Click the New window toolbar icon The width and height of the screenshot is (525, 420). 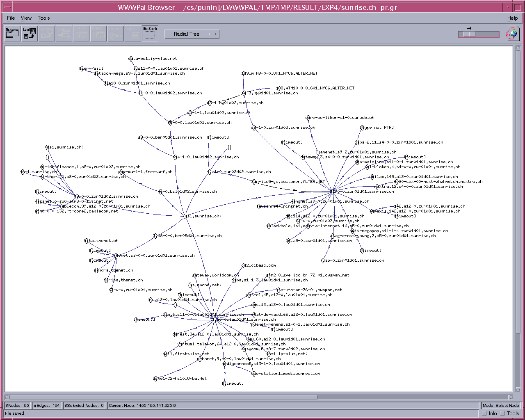click(12, 34)
